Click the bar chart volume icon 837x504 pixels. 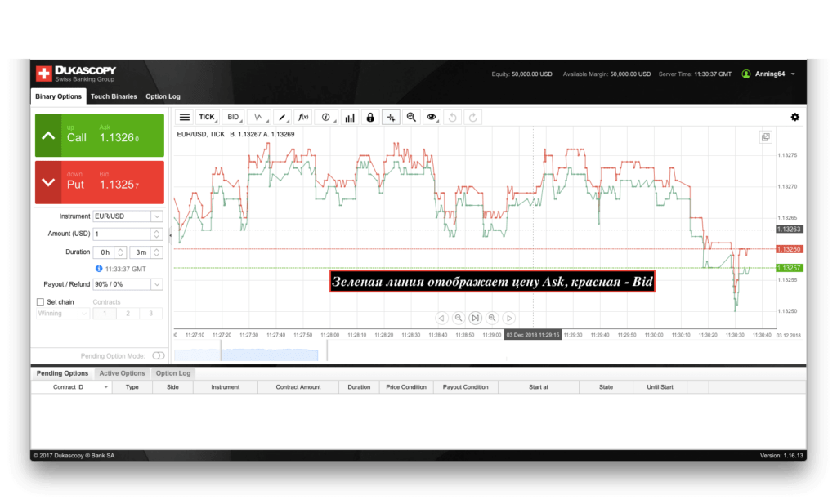[x=350, y=118]
